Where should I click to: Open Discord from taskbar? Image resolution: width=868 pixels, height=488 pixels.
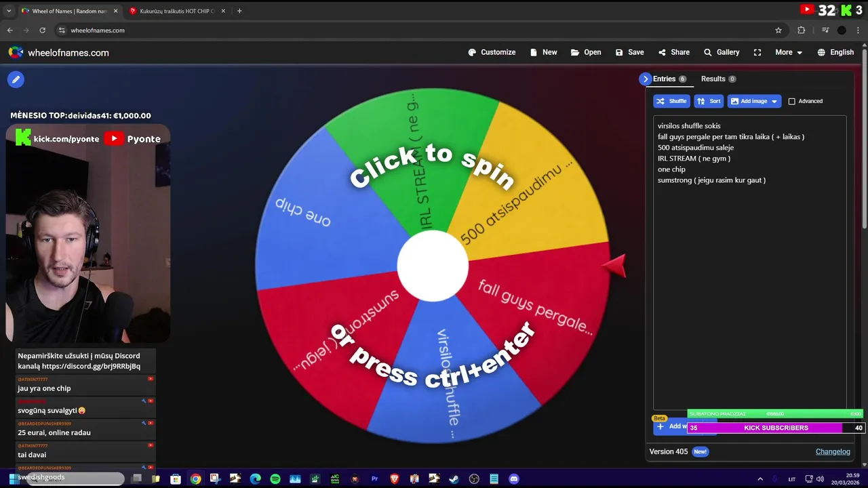click(514, 479)
